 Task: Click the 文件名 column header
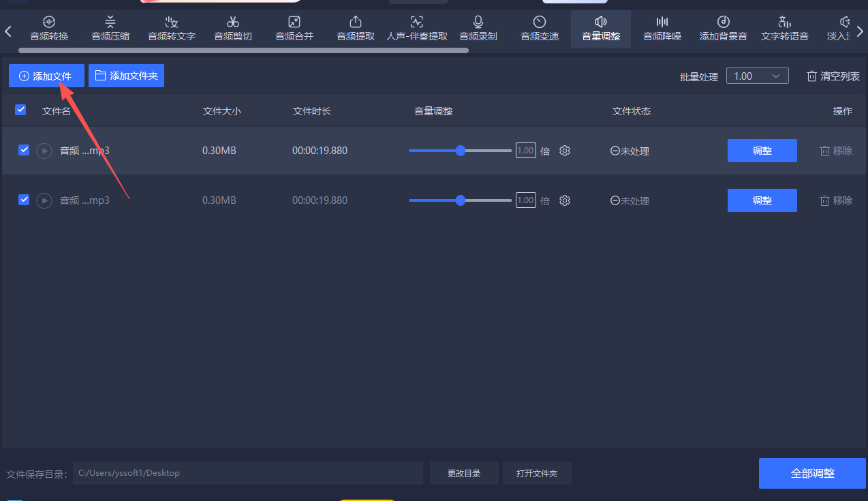coord(57,111)
